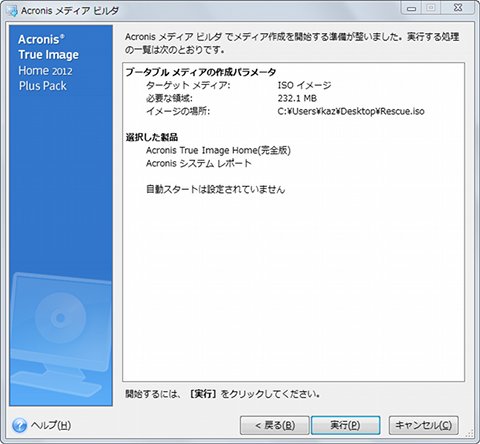Image resolution: width=480 pixels, height=444 pixels.
Task: Click the 232.1 MB required space value
Action: 297,98
